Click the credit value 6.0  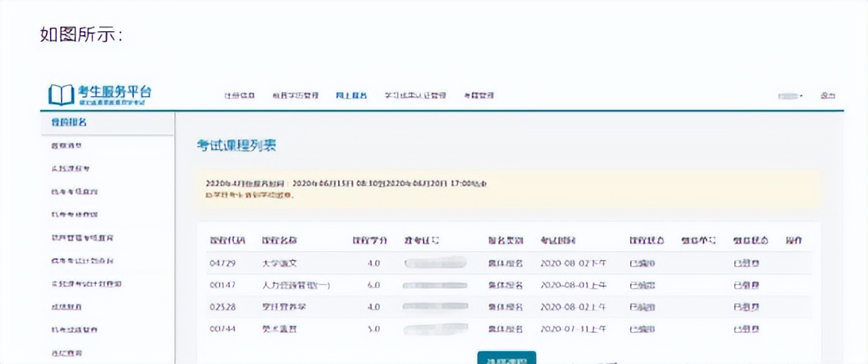(374, 285)
